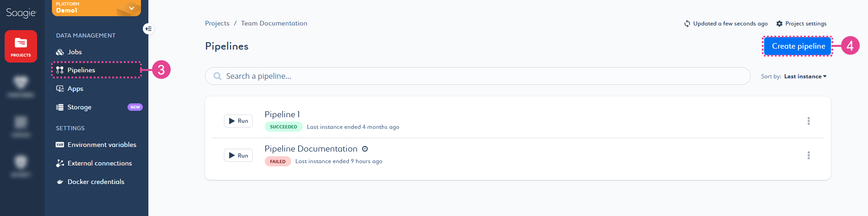The height and width of the screenshot is (216, 868).
Task: Run Pipeline 1
Action: click(238, 121)
